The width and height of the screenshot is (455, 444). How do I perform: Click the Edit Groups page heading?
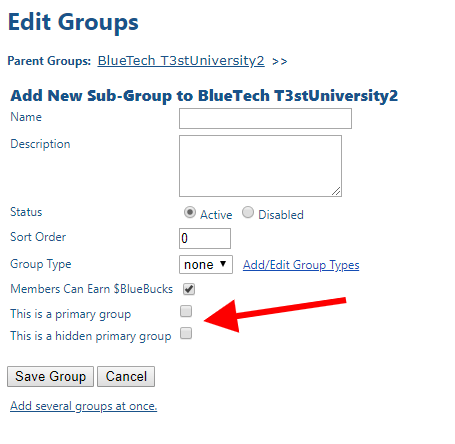coord(73,22)
